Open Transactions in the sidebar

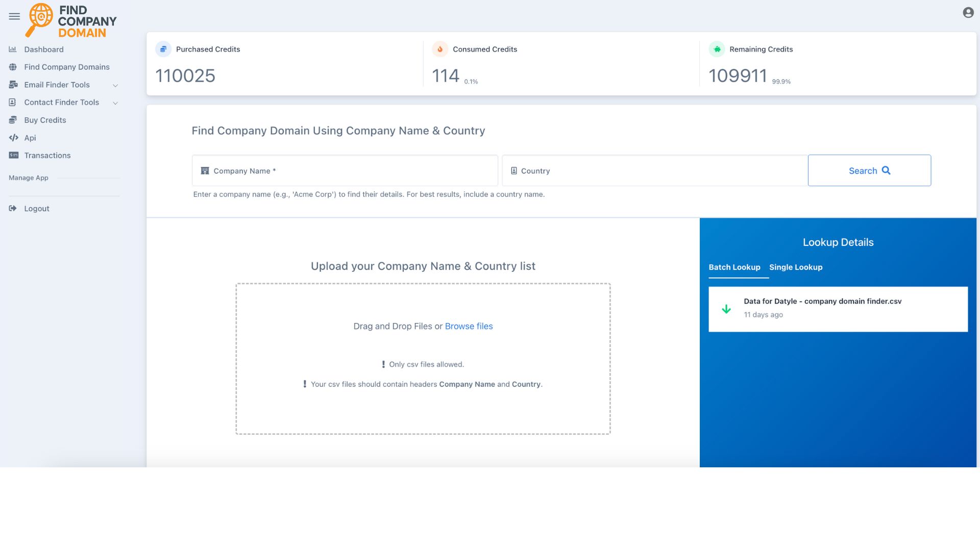pyautogui.click(x=47, y=156)
